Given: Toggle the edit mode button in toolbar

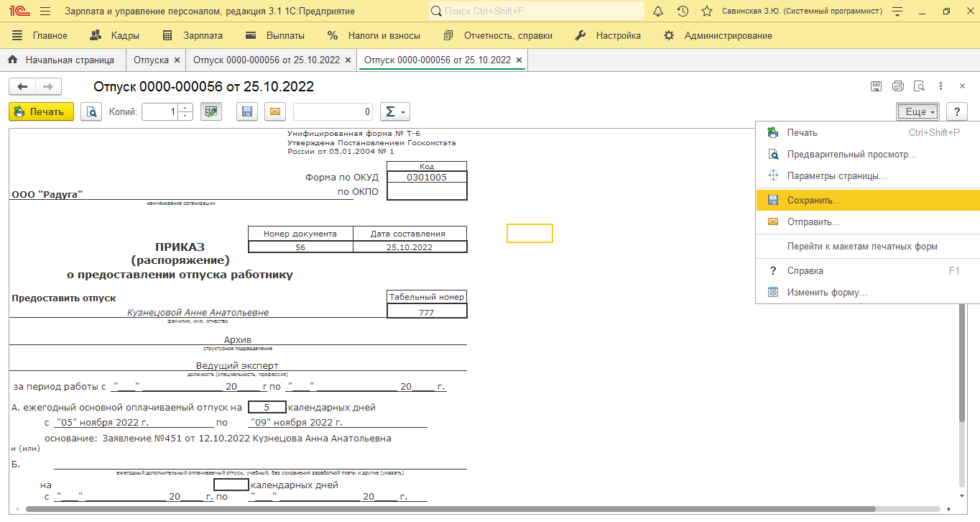Looking at the screenshot, I should point(211,111).
